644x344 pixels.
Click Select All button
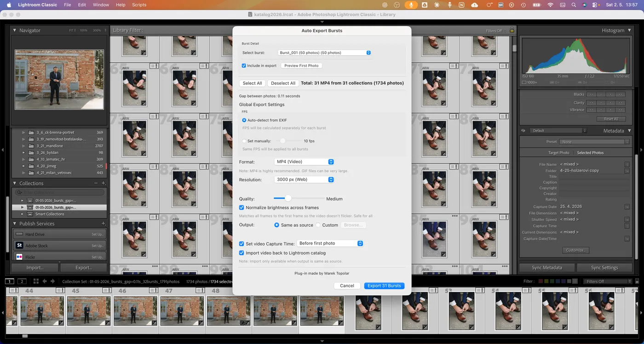click(253, 83)
